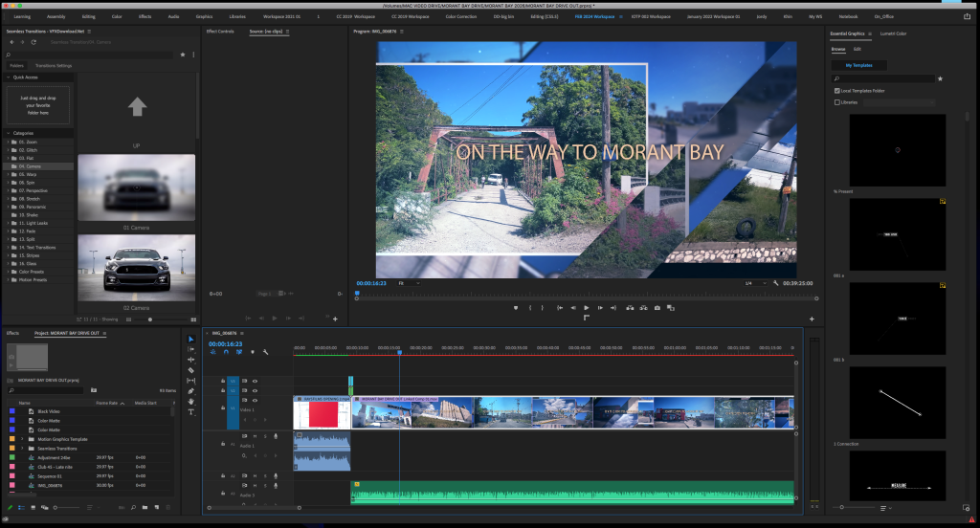Select the Type tool

click(x=191, y=411)
